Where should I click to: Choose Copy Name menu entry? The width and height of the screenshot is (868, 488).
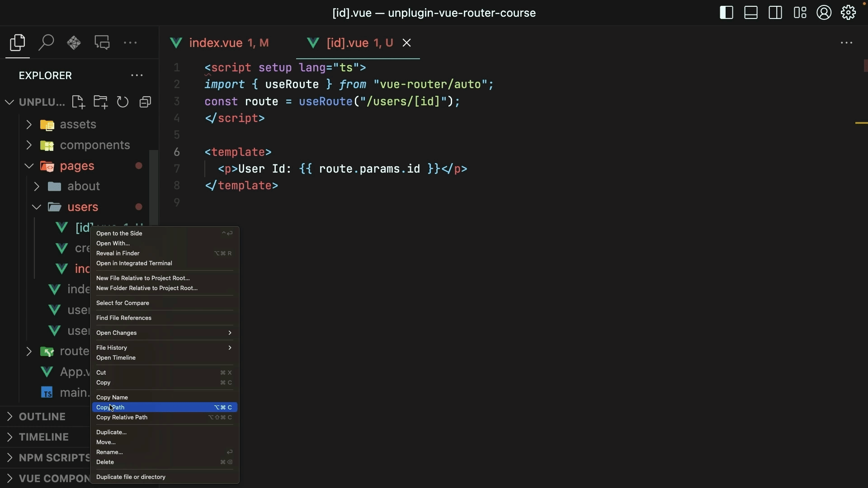click(165, 398)
